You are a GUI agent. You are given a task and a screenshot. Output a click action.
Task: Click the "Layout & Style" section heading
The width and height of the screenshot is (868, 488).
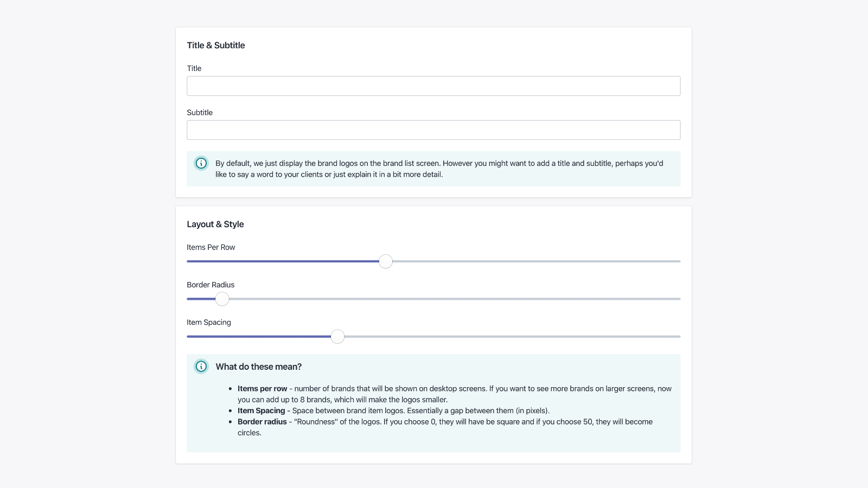point(215,224)
